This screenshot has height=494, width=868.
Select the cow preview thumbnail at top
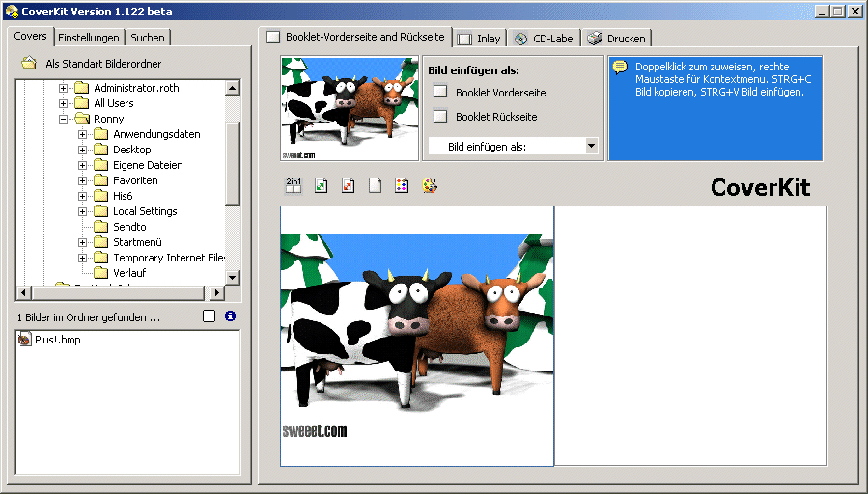coord(350,108)
